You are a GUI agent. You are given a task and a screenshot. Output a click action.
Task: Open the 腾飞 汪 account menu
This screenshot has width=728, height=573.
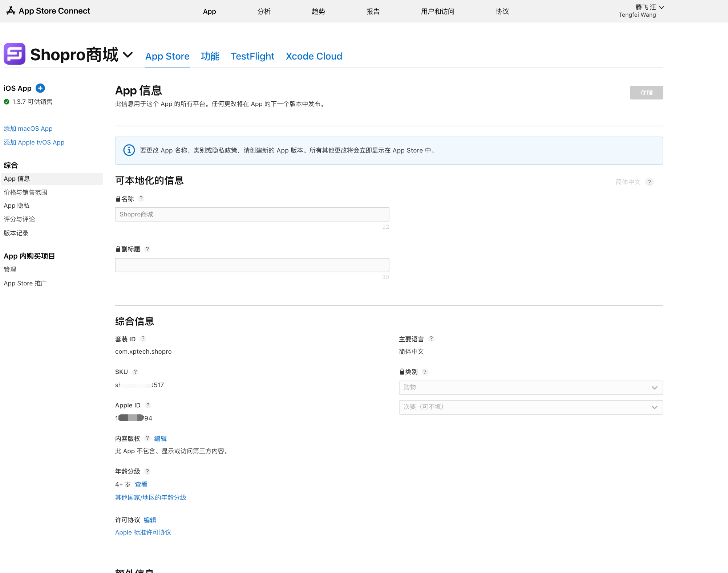[x=641, y=11]
